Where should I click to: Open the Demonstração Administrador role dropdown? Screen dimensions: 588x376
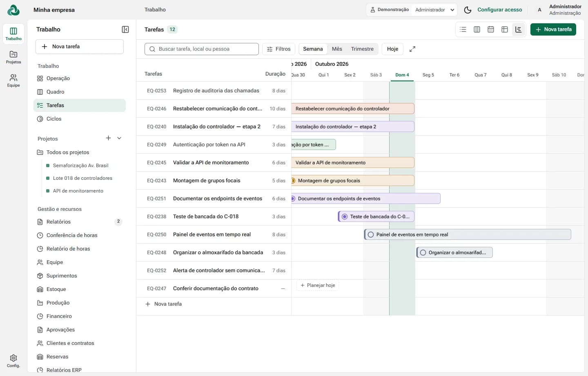pos(412,10)
